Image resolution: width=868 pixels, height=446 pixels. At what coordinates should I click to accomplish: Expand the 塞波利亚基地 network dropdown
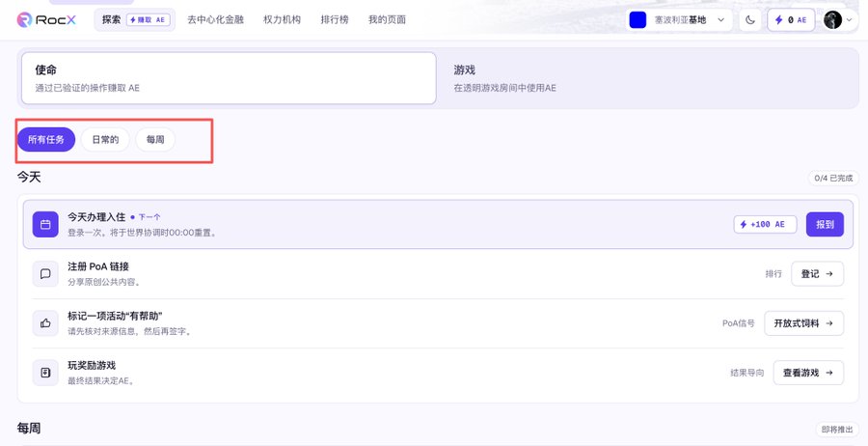[680, 20]
